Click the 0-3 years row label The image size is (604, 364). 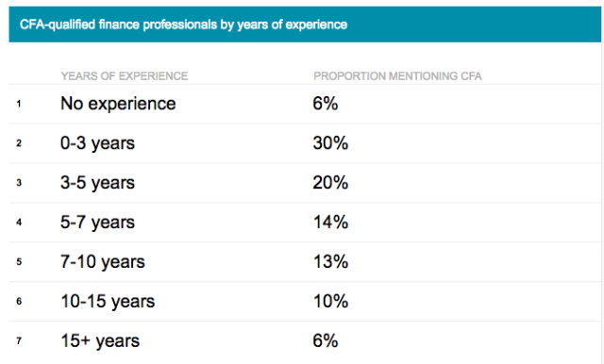pos(97,143)
